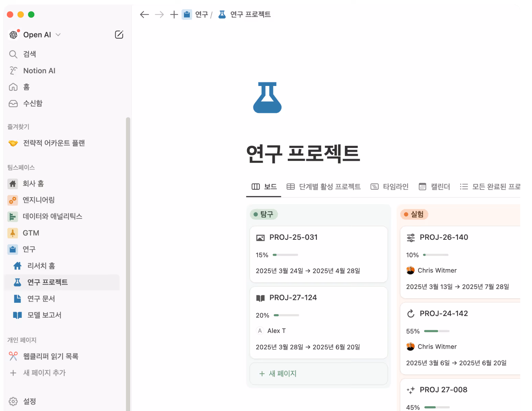532x411 pixels.
Task: Open the 전략적 어카운트 플랜 favorite page
Action: tap(54, 143)
